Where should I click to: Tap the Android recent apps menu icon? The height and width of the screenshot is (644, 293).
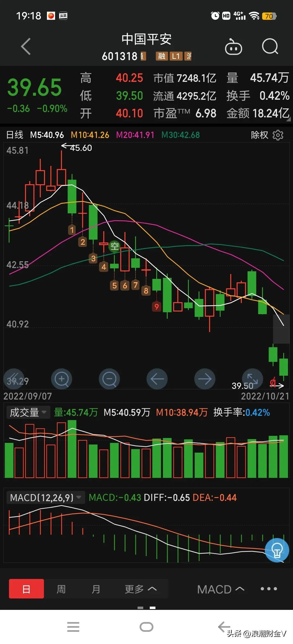point(73,627)
